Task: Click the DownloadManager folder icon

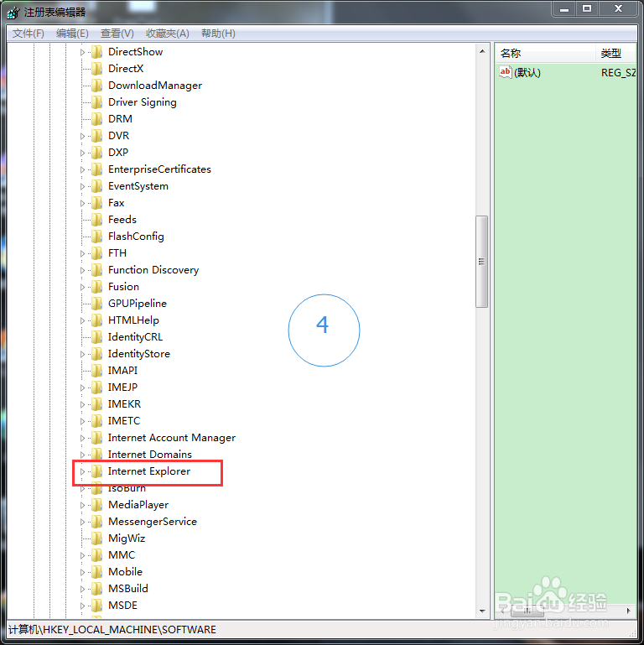Action: pos(96,86)
